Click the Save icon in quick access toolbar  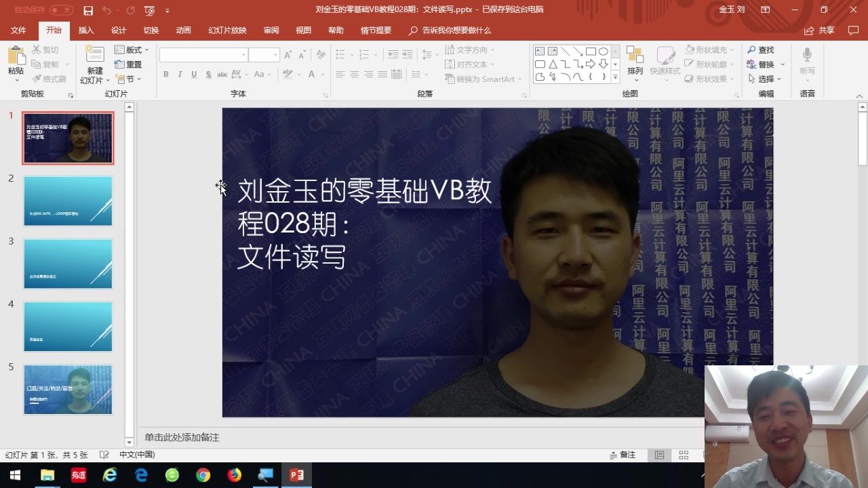88,10
